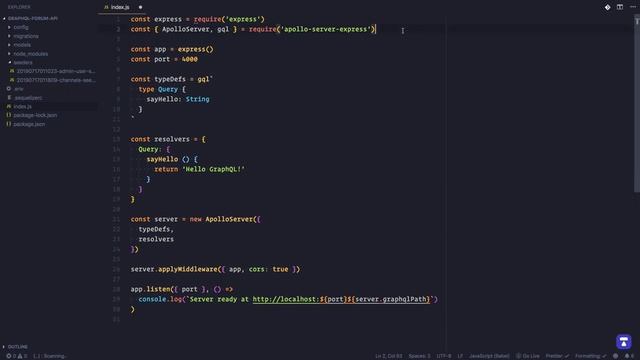Open the index.js editor tab
Image resolution: width=640 pixels, height=360 pixels.
pyautogui.click(x=120, y=7)
